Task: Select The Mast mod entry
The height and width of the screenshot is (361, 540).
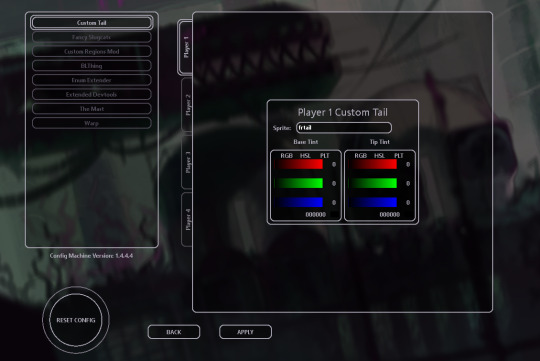Action: coord(92,109)
